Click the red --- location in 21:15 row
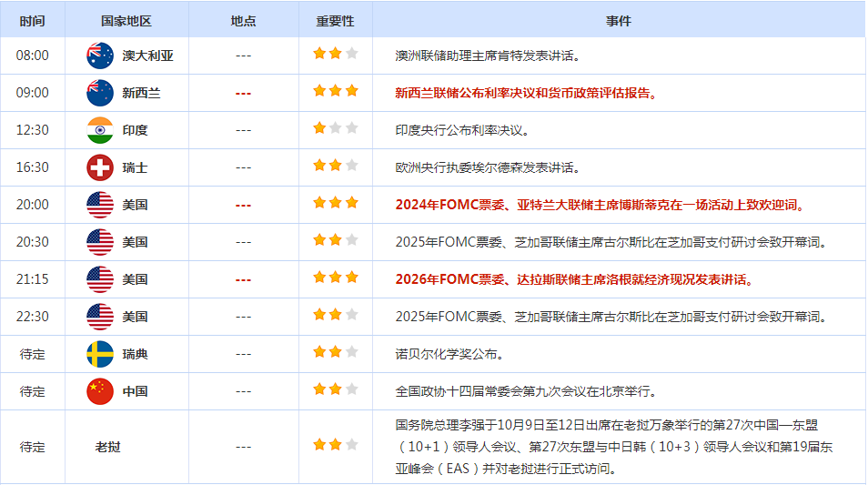The height and width of the screenshot is (485, 868). tap(244, 280)
